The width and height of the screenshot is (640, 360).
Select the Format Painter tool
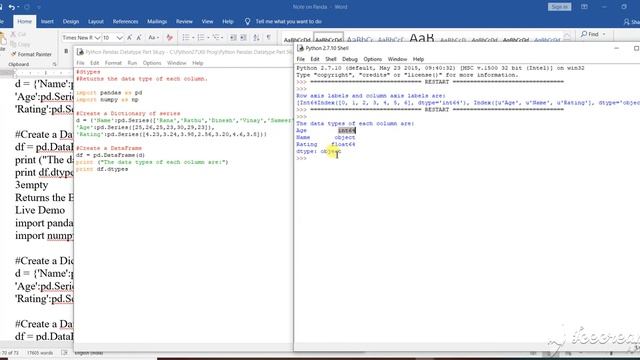click(x=31, y=54)
